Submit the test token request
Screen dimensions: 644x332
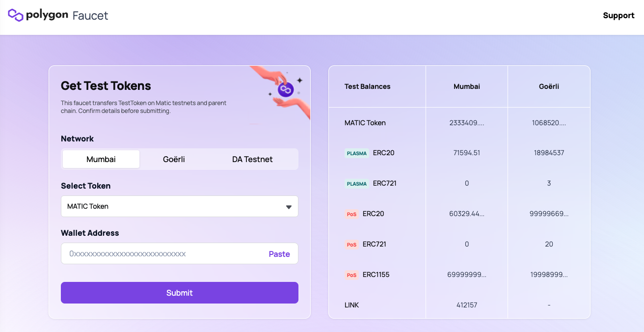coord(180,293)
